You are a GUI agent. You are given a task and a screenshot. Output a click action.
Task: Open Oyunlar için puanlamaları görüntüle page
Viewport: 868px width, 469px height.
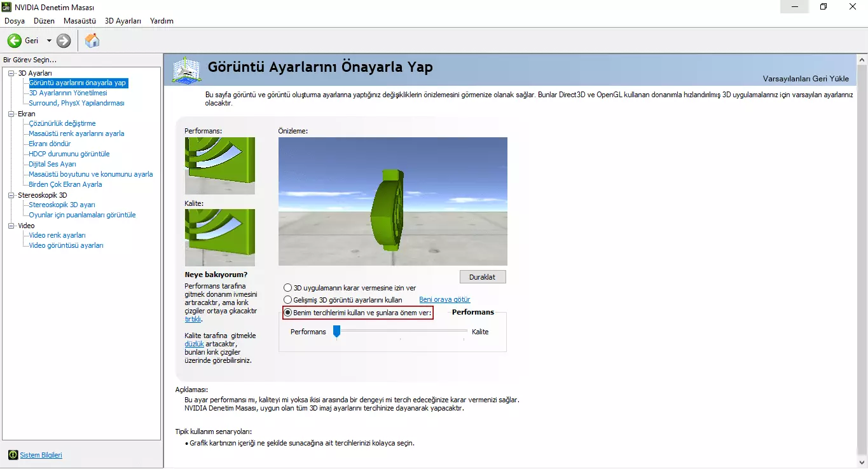tap(82, 215)
